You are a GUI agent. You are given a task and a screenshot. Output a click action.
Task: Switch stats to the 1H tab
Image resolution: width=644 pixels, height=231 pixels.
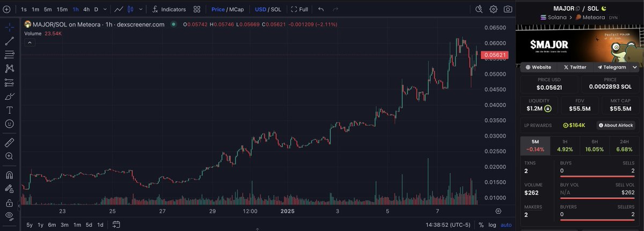(565, 146)
